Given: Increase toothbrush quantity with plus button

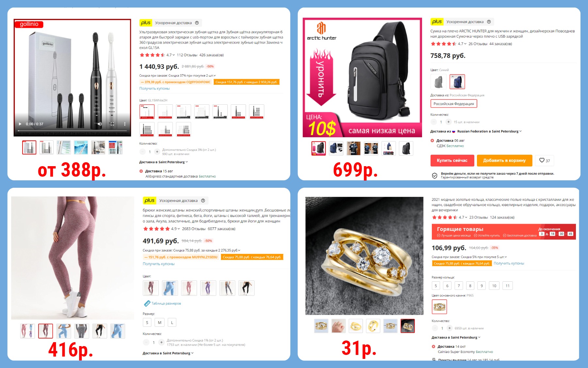Looking at the screenshot, I should coord(157,152).
